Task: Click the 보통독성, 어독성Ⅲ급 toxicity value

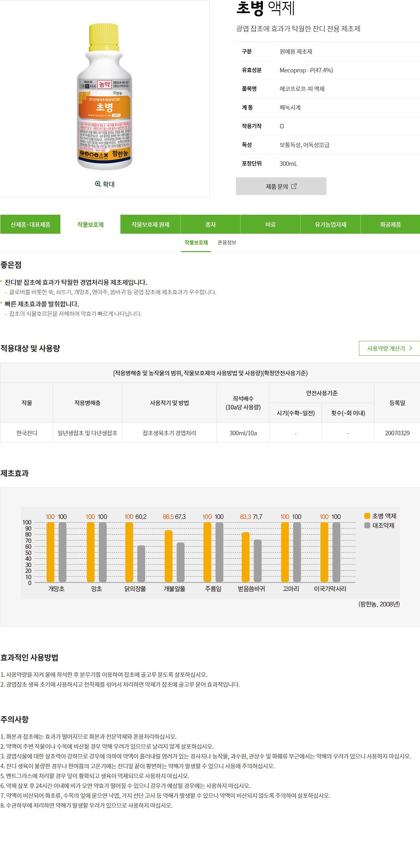Action: pos(304,145)
